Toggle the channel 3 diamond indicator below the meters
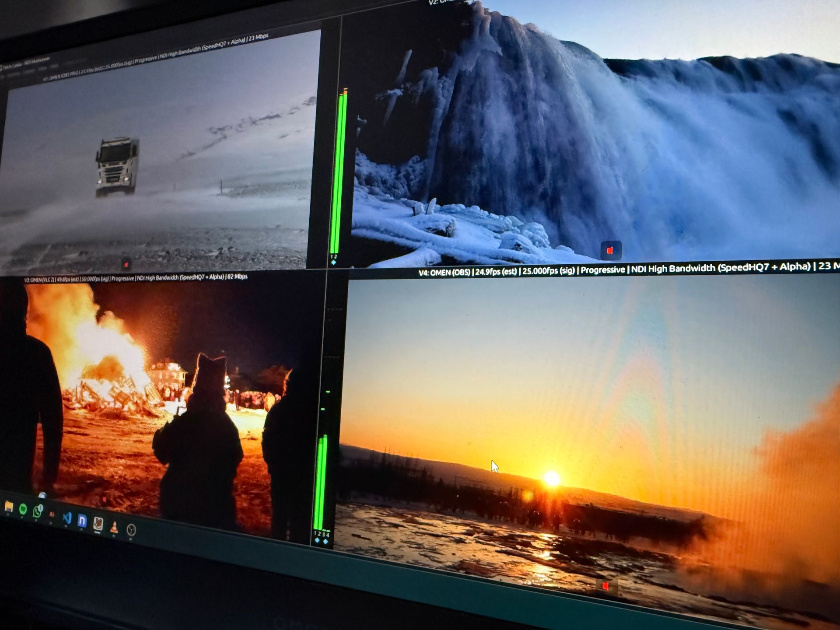The width and height of the screenshot is (840, 630). pos(325,542)
